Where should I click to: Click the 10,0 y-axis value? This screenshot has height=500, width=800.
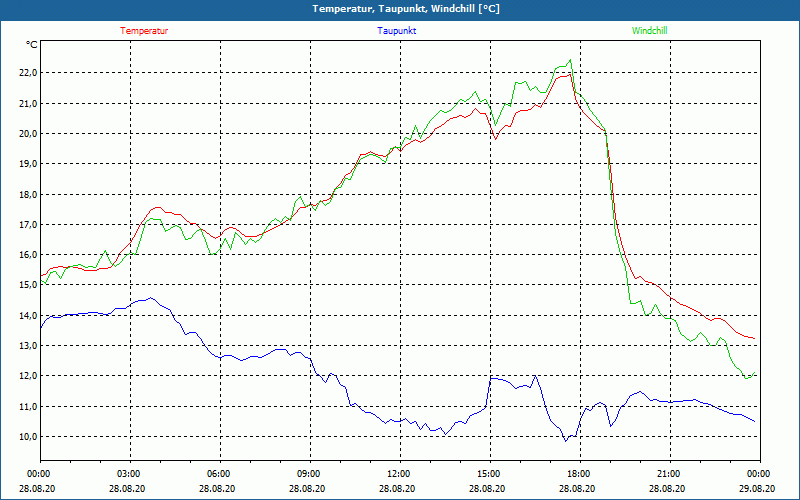[29, 436]
